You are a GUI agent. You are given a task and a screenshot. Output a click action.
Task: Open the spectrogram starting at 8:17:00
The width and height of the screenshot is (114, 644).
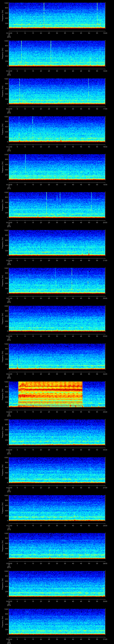tap(57, 129)
